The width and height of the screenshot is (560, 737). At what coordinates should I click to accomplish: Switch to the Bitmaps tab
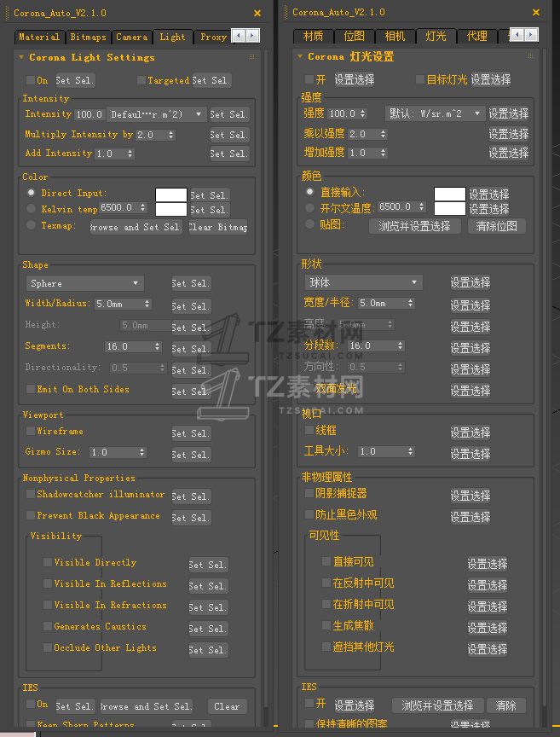[x=88, y=38]
